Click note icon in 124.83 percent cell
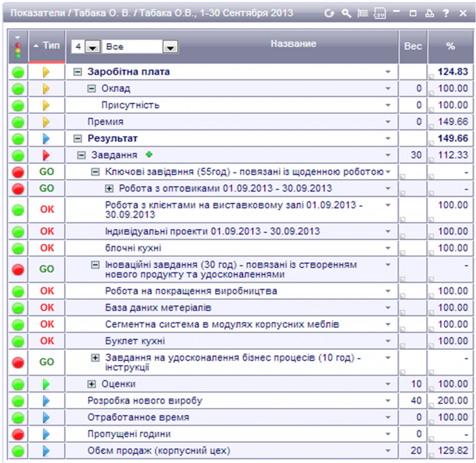 [431, 77]
